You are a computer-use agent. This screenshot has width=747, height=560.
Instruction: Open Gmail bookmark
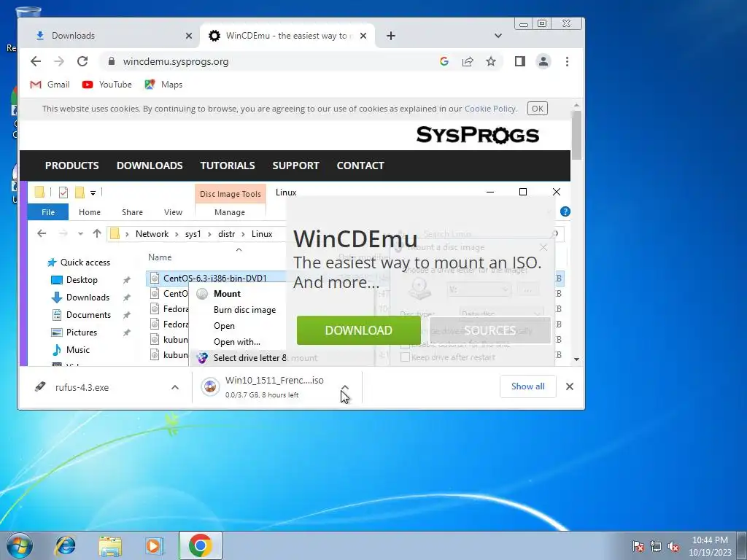50,85
